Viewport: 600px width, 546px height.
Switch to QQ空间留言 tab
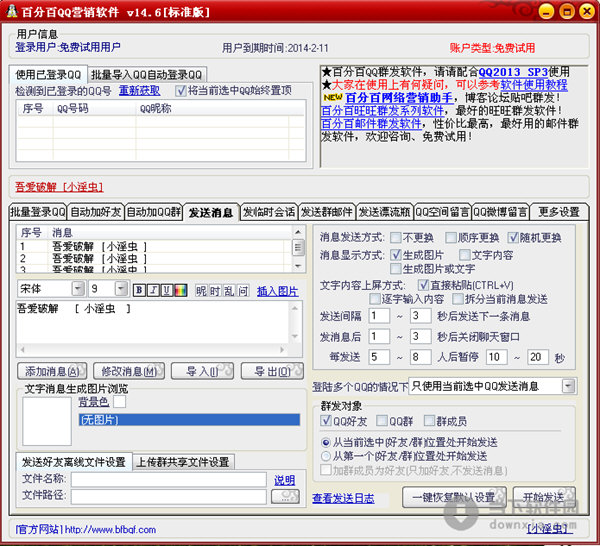pos(443,212)
